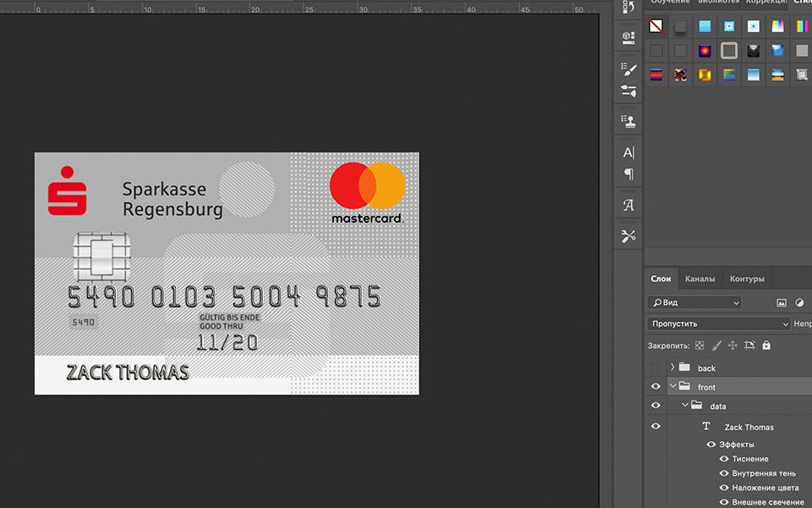812x508 pixels.
Task: Click the data group folder icon
Action: 696,405
